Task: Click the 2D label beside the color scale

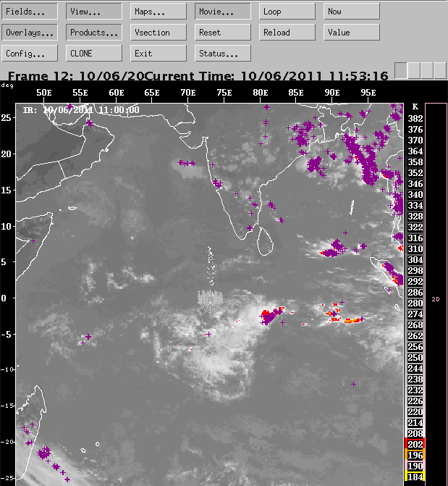Action: coord(436,299)
